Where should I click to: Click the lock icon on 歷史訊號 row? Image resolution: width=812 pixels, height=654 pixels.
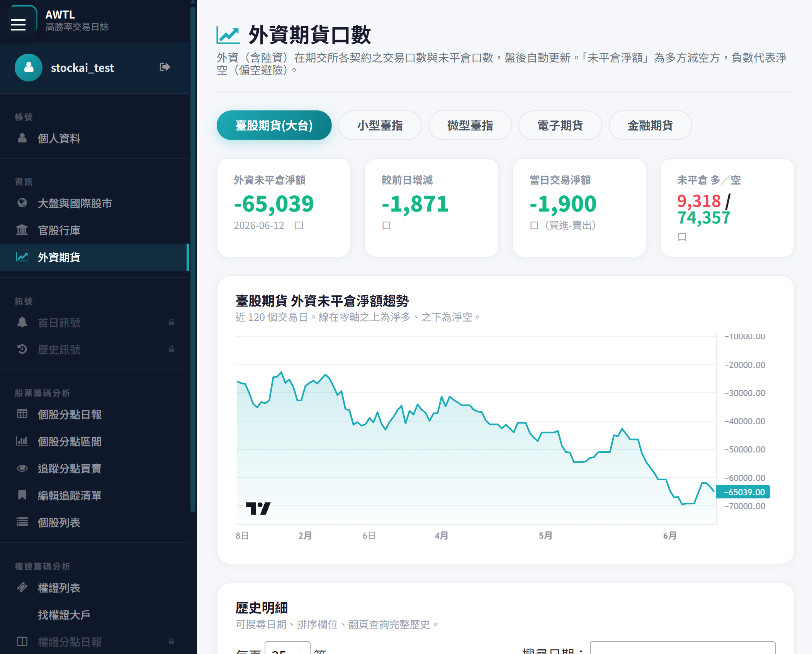[x=172, y=349]
